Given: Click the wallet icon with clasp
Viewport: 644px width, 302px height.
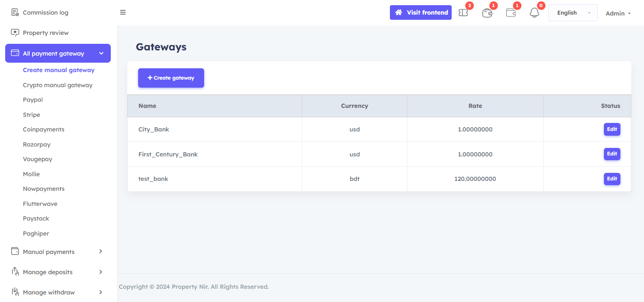Looking at the screenshot, I should (x=487, y=13).
